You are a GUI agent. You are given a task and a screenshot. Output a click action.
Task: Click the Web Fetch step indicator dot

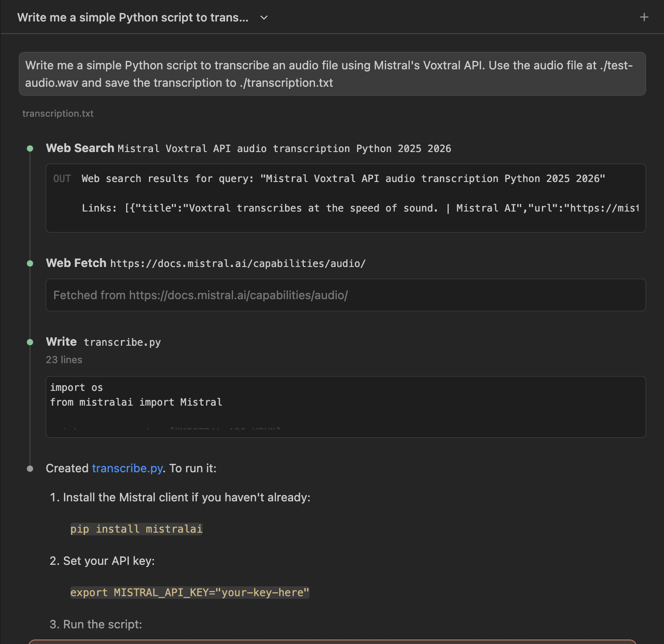(30, 263)
